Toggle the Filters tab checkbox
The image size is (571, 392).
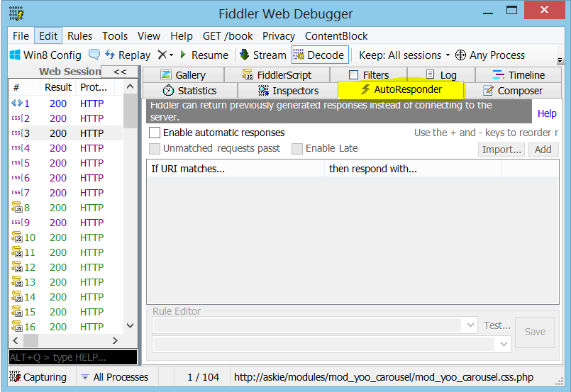click(353, 74)
